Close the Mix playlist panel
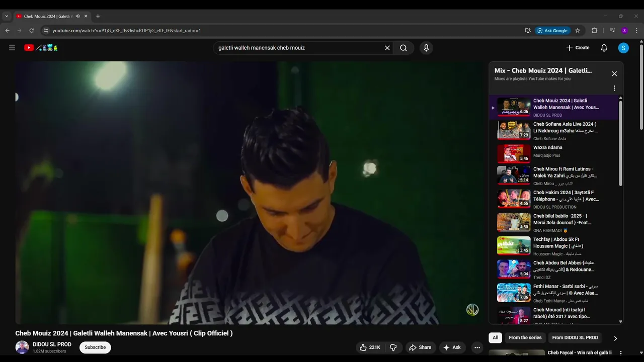644x362 pixels. coord(614,74)
